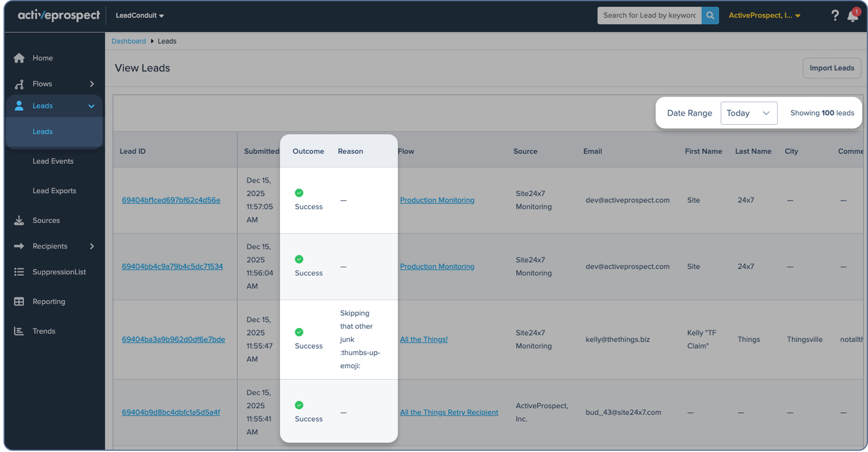Expand the Flows submenu chevron

click(92, 84)
